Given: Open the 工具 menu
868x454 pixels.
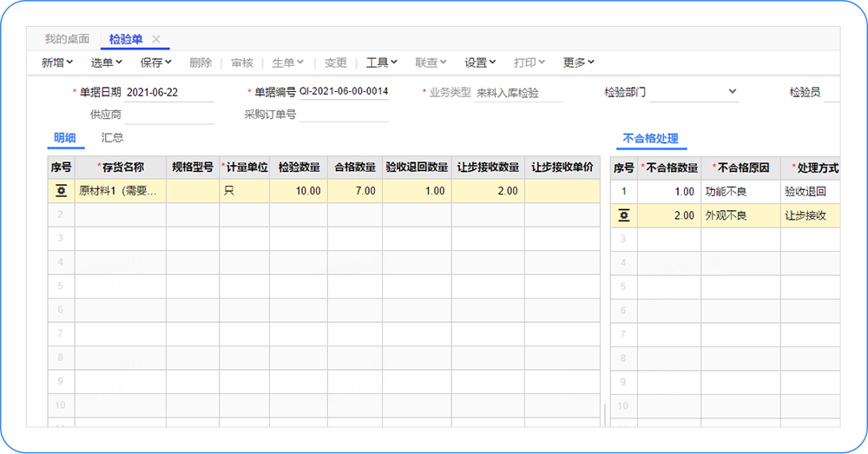Looking at the screenshot, I should click(381, 63).
